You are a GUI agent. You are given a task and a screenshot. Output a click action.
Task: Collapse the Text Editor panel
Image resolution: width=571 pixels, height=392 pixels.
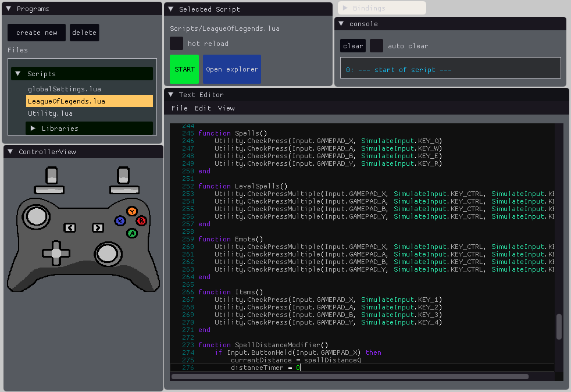[x=171, y=95]
